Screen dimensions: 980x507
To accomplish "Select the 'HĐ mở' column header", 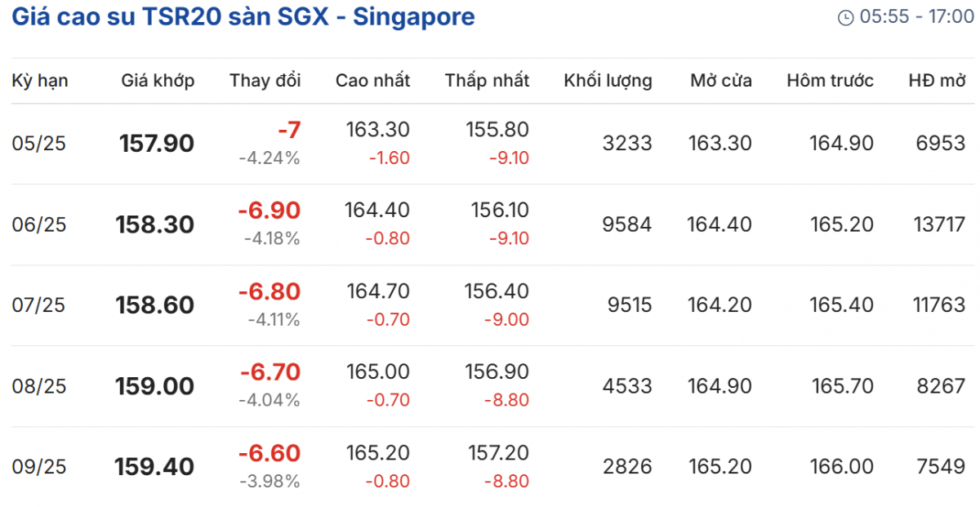I will (x=937, y=80).
